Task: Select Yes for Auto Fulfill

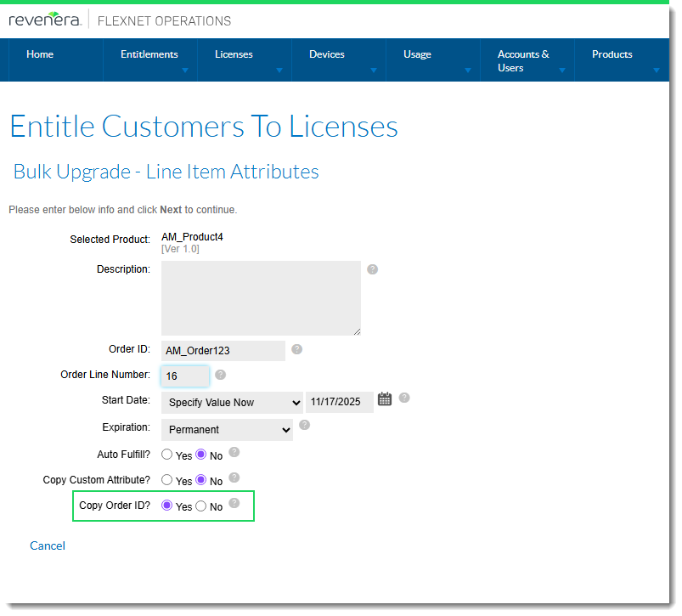Action: (167, 455)
